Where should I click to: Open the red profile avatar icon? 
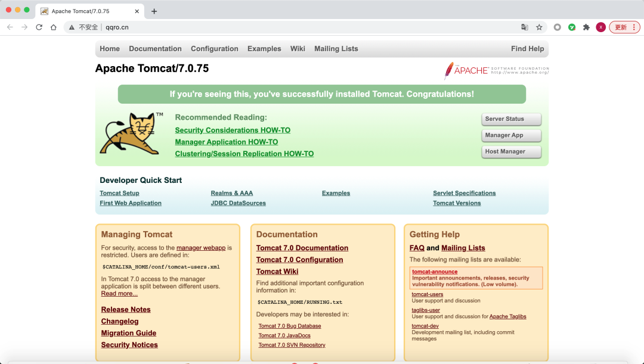[x=600, y=27]
